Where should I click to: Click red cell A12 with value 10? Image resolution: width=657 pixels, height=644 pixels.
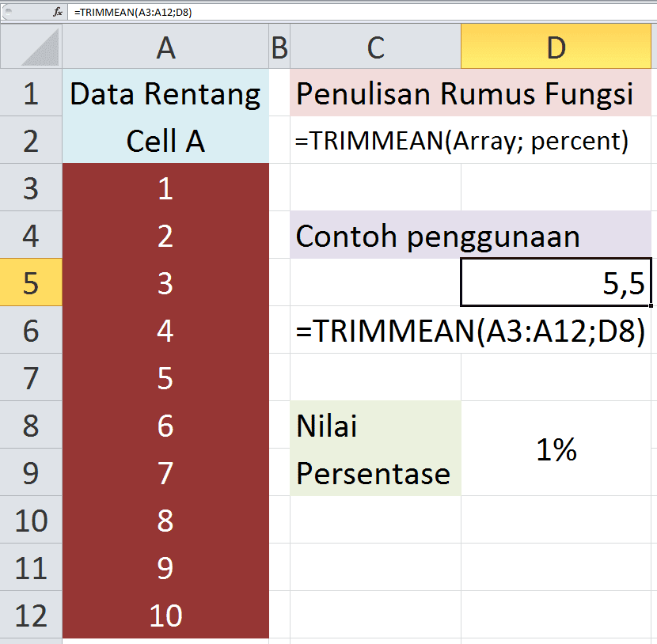pyautogui.click(x=165, y=615)
